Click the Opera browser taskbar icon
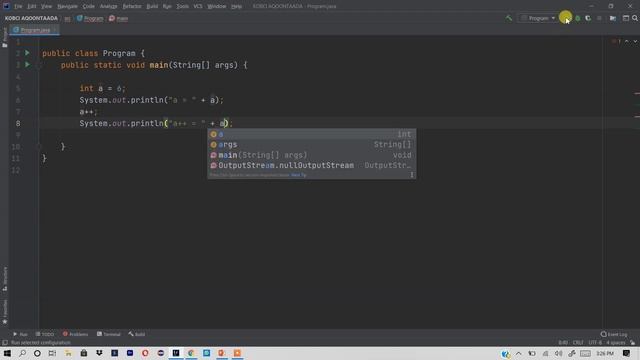The height and width of the screenshot is (360, 640). (x=145, y=353)
